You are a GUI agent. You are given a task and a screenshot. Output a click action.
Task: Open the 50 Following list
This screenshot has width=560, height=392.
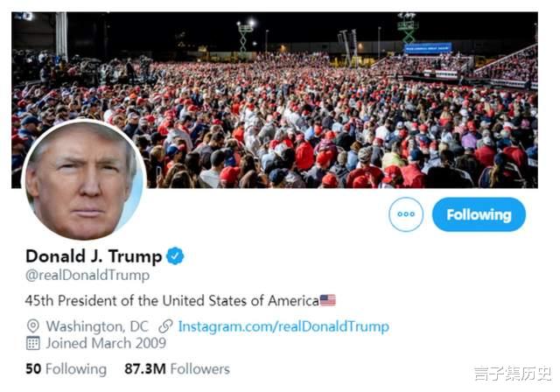coord(66,368)
